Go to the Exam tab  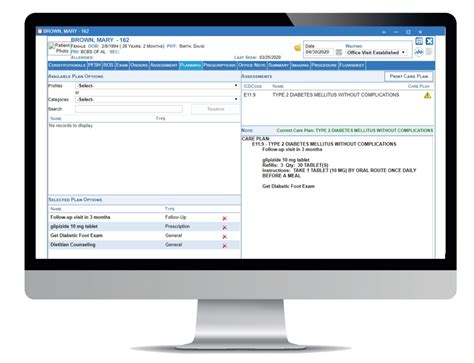122,65
